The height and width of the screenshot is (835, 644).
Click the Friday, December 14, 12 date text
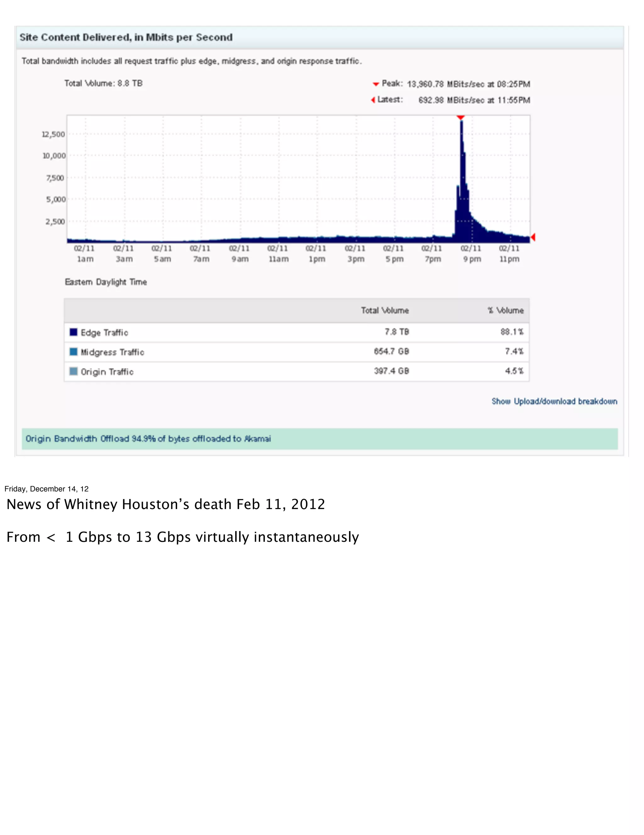[x=47, y=489]
